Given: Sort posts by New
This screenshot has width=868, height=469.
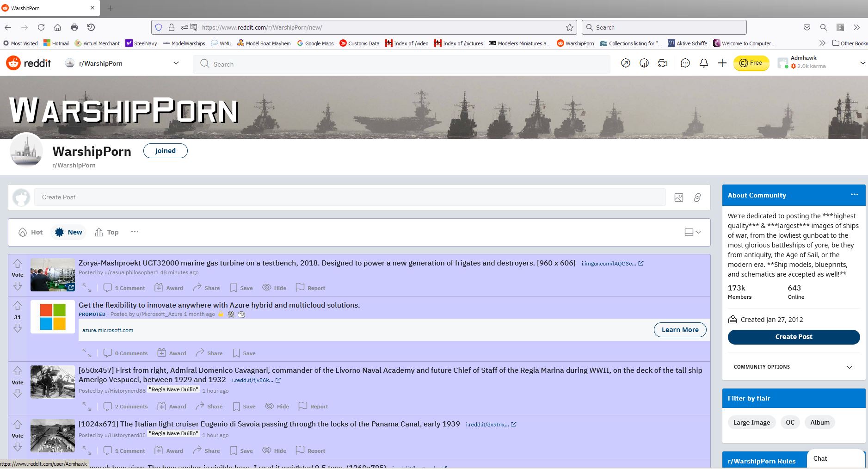Looking at the screenshot, I should 68,232.
